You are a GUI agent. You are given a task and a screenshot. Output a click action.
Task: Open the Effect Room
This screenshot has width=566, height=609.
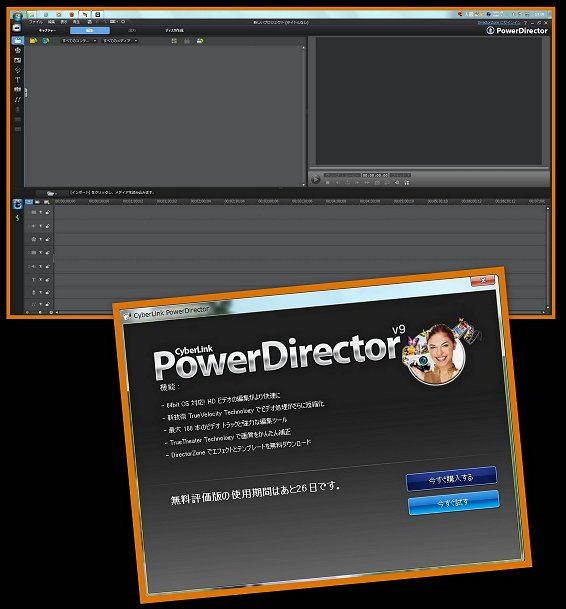coord(17,50)
